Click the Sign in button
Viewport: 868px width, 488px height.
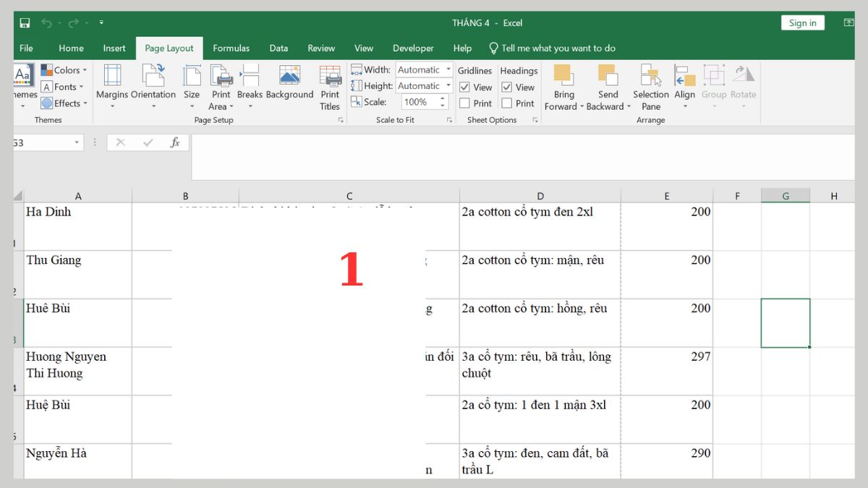point(802,22)
